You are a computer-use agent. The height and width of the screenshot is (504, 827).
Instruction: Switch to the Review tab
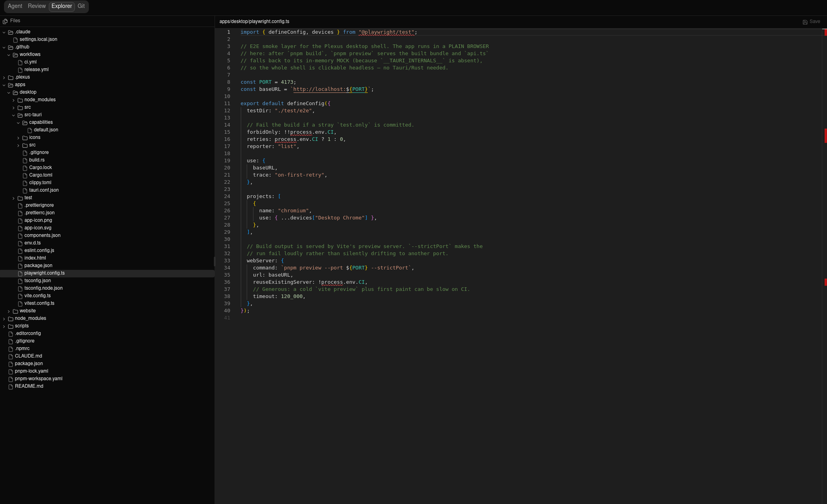(x=37, y=6)
